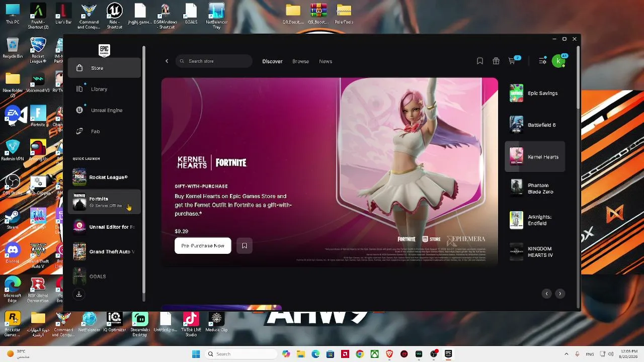Open Fab in the sidebar
644x362 pixels.
[x=104, y=131]
